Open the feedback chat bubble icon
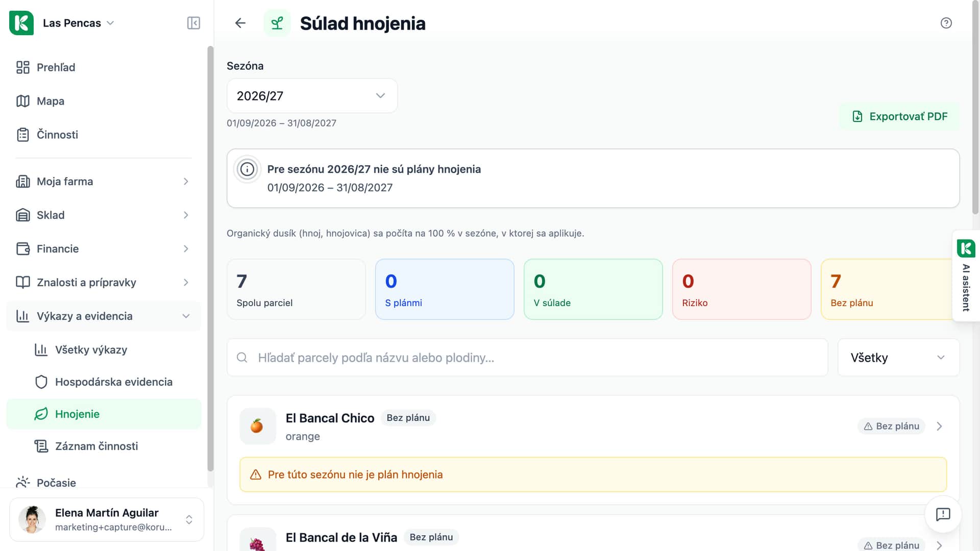Image resolution: width=980 pixels, height=551 pixels. tap(943, 514)
